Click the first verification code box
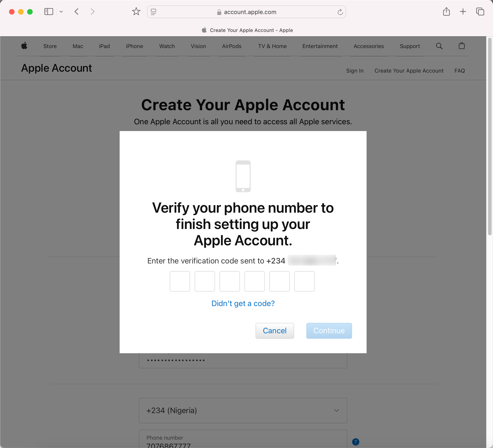Screen dimensions: 493x448 pos(180,281)
